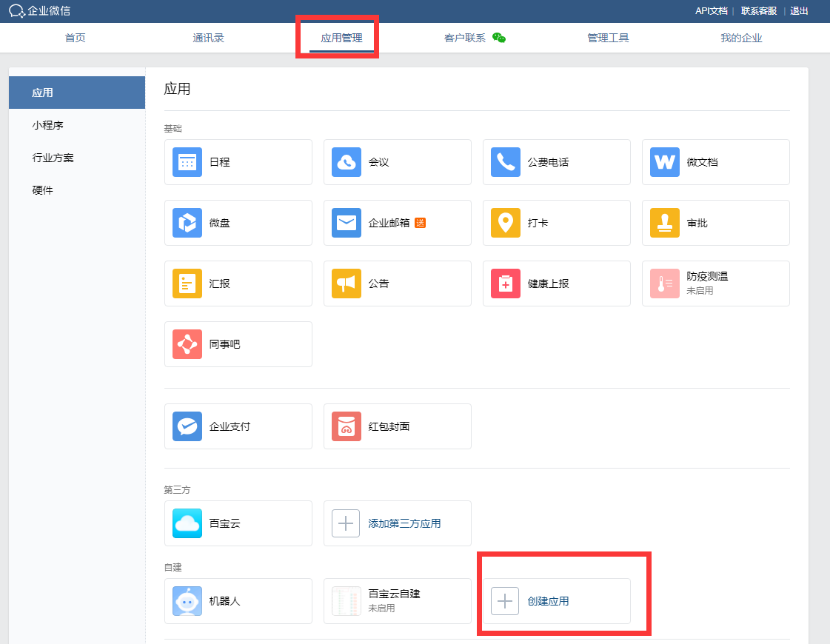Click the 企业邮箱 envelope icon

(347, 223)
